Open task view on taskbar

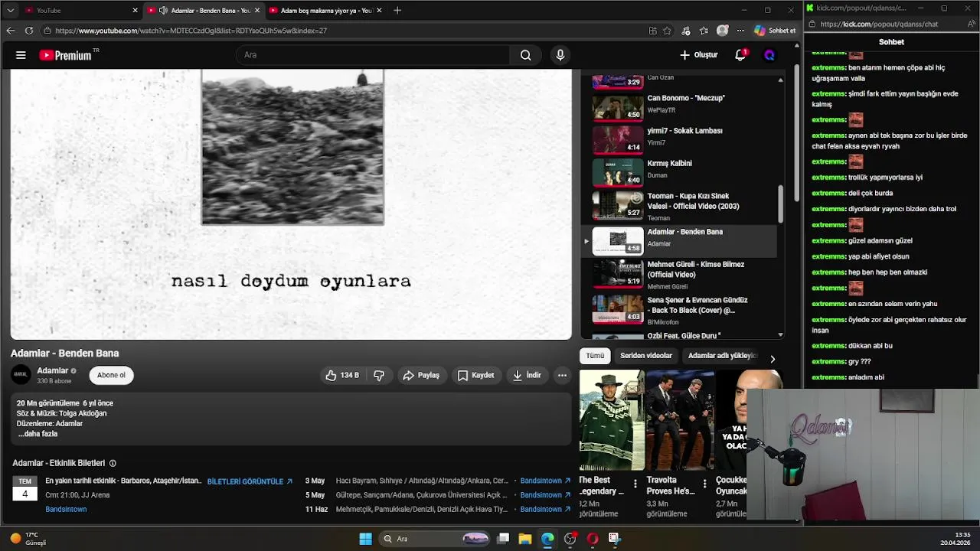point(503,539)
